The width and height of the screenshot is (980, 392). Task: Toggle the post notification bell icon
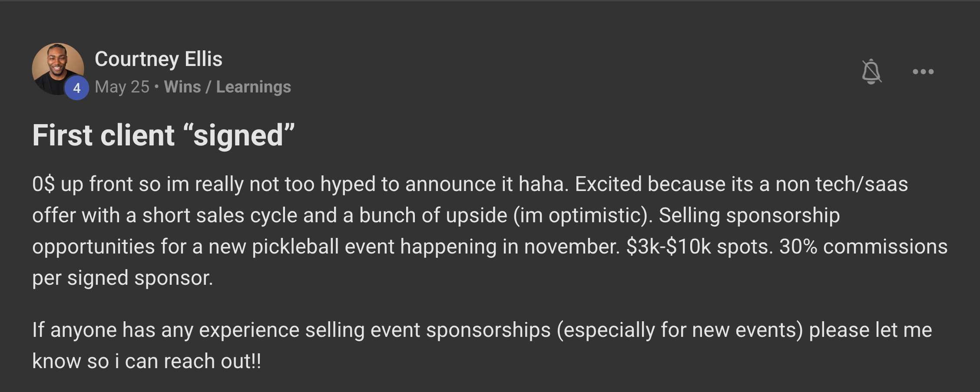coord(871,72)
